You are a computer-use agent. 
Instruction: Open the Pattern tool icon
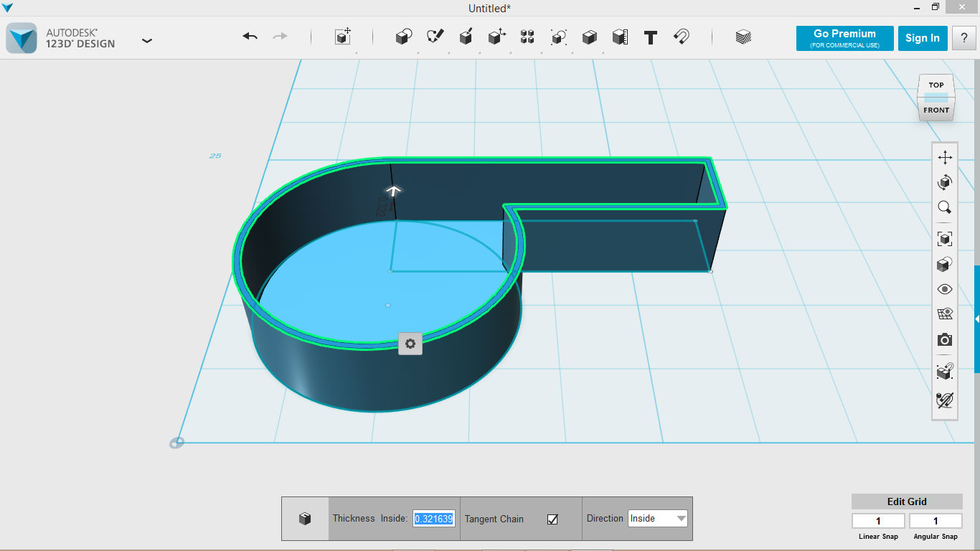point(527,37)
